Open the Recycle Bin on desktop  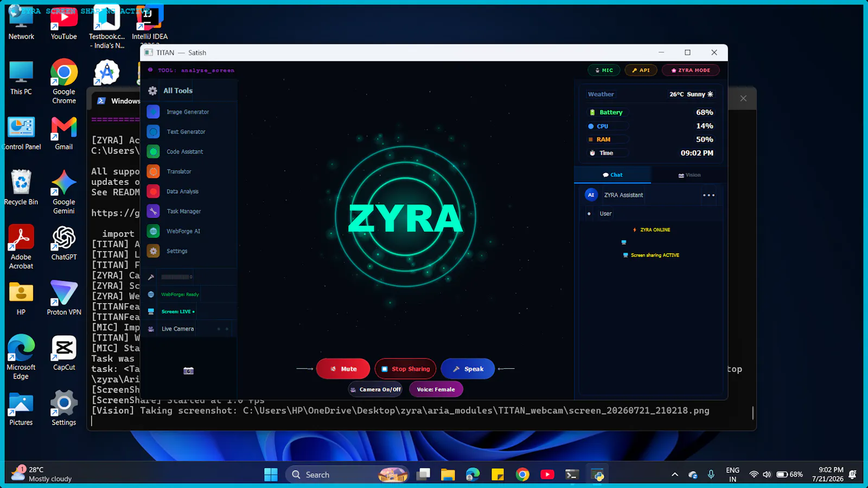(x=21, y=188)
